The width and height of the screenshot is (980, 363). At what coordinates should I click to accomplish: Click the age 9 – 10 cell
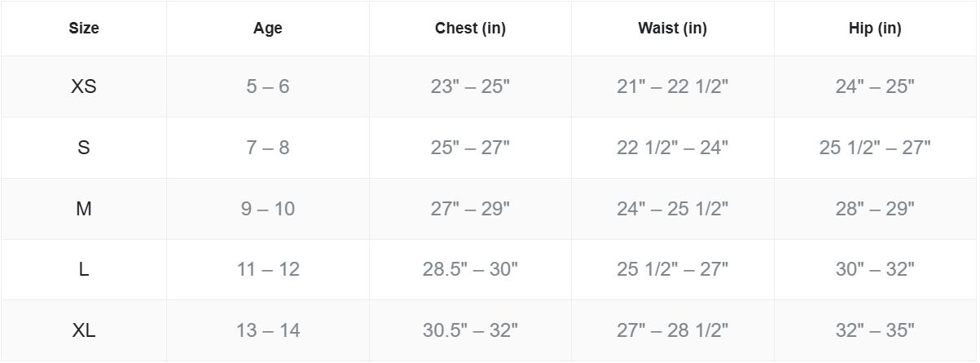(268, 209)
